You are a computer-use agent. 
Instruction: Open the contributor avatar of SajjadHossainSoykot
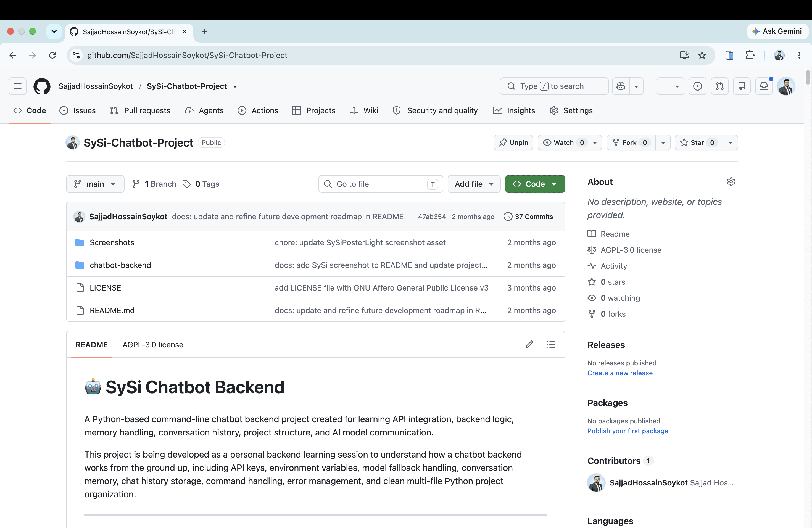coord(596,482)
